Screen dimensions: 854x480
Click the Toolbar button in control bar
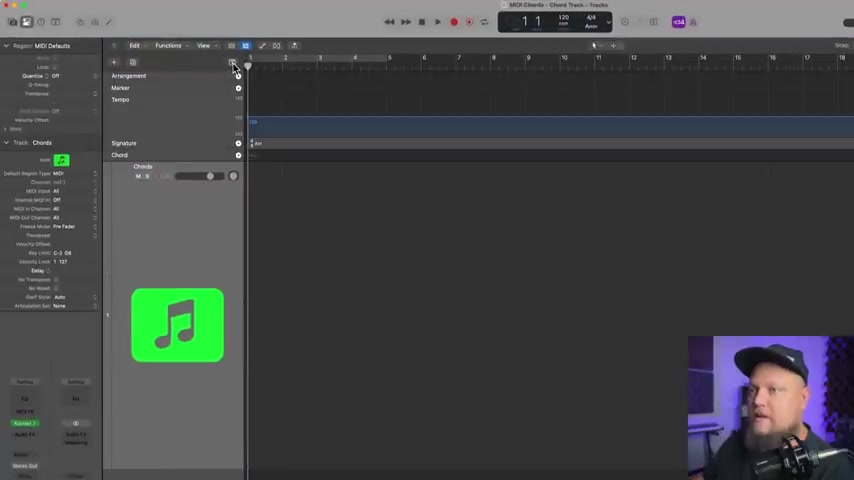(x=56, y=22)
